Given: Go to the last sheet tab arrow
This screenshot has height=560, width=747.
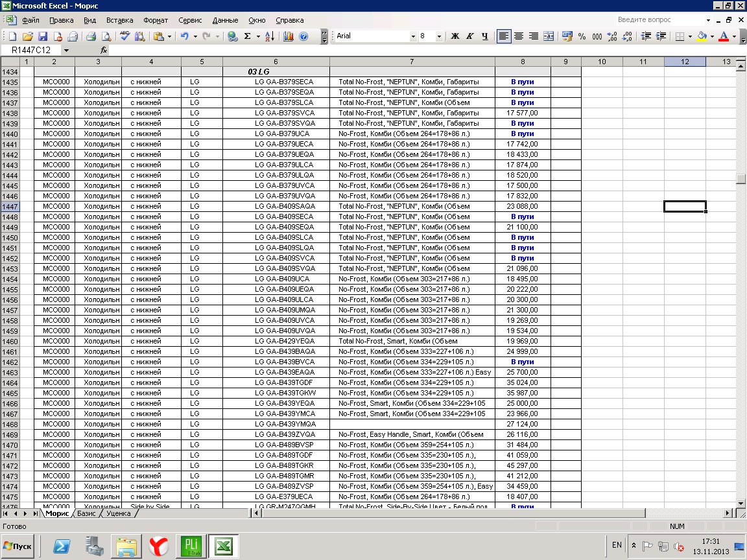Looking at the screenshot, I should [x=35, y=513].
